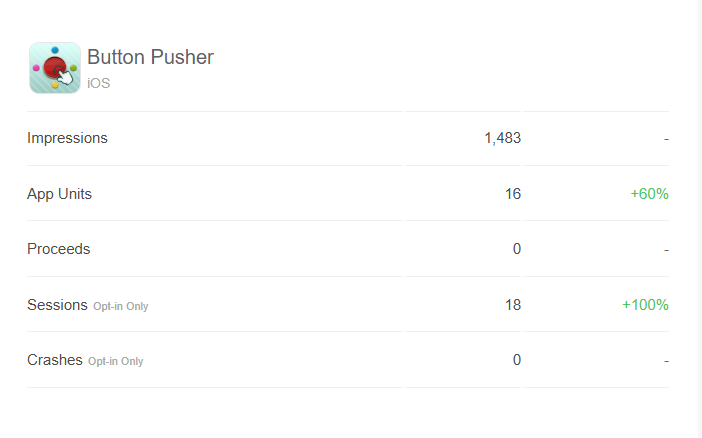Click the +60% App Units change
Viewport: 702px width, 438px height.
coord(649,194)
